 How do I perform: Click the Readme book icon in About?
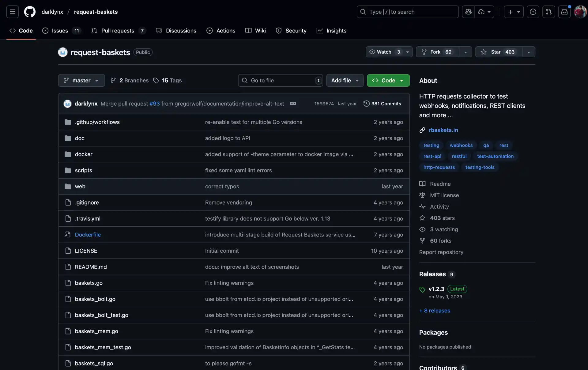[x=422, y=184]
